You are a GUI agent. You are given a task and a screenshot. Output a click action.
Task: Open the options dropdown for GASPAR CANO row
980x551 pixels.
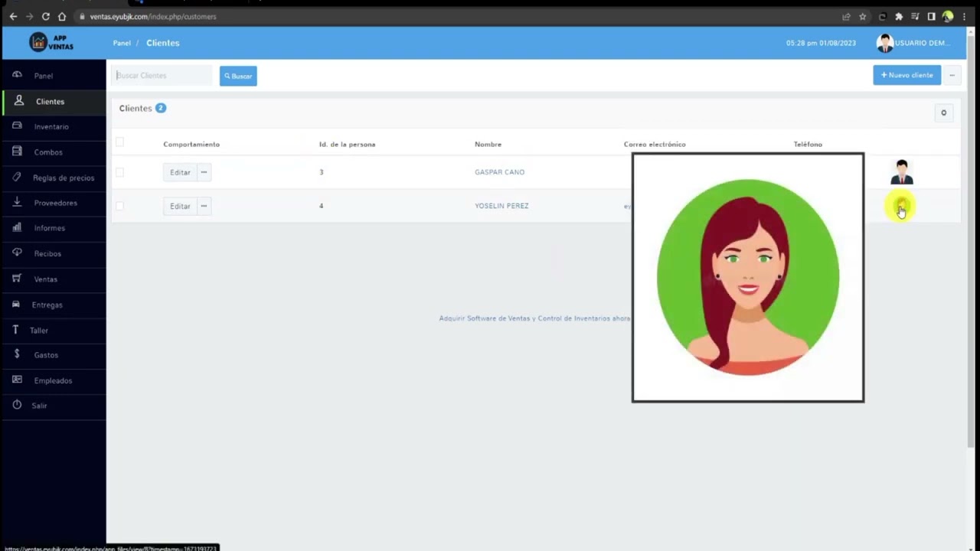pos(204,172)
